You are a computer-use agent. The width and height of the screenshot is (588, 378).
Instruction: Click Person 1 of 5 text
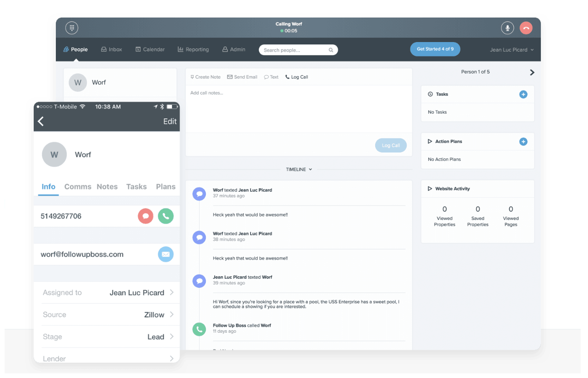click(475, 72)
